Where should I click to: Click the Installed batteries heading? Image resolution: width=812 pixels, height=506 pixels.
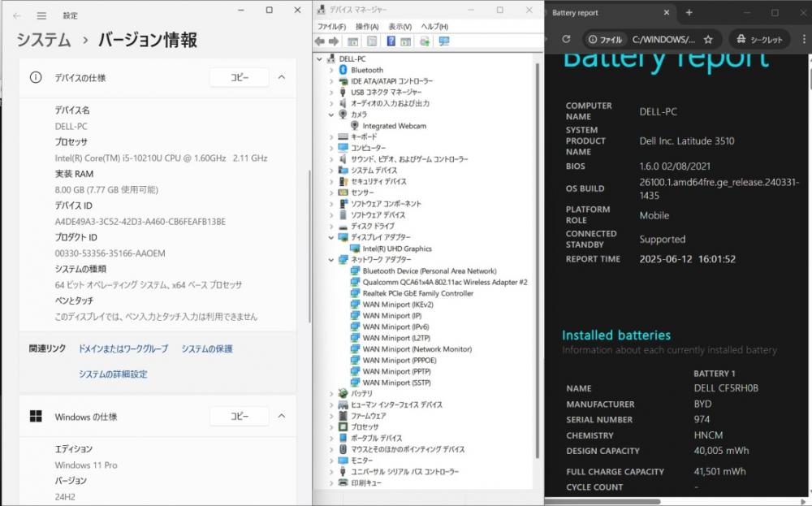[x=616, y=335]
